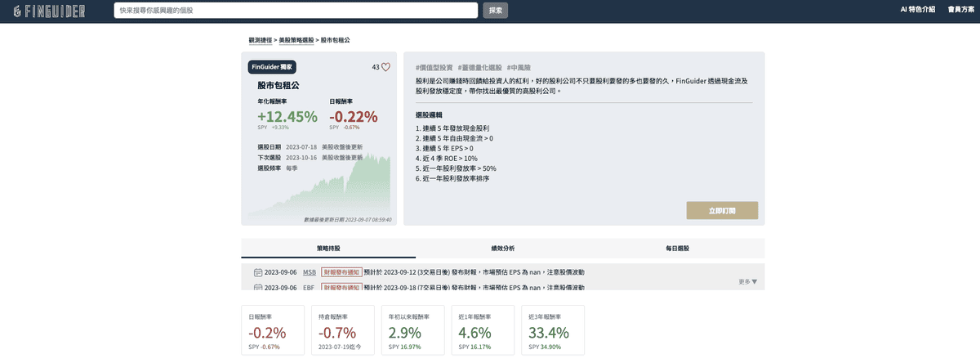The height and width of the screenshot is (363, 980).
Task: Click the 選股邏輯 heading
Action: tap(429, 115)
